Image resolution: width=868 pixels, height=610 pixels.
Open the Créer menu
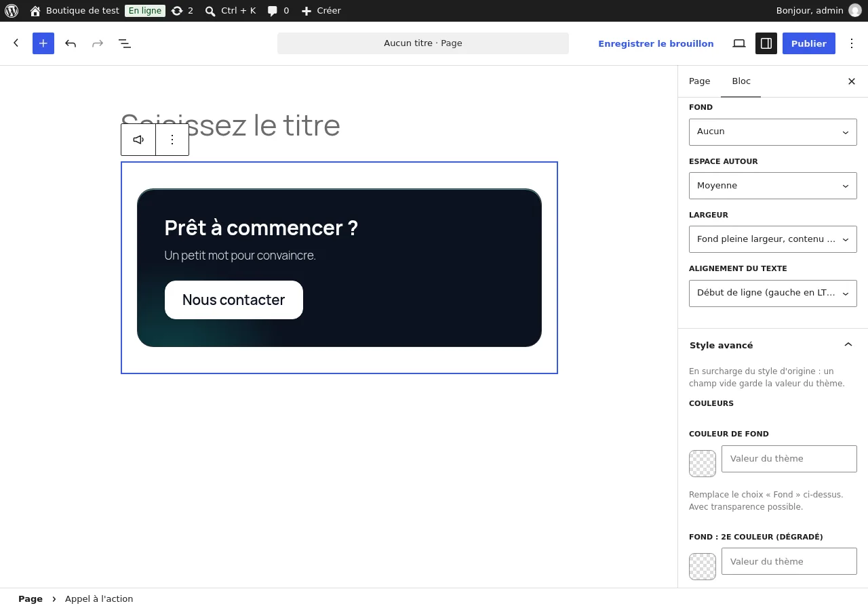click(321, 11)
